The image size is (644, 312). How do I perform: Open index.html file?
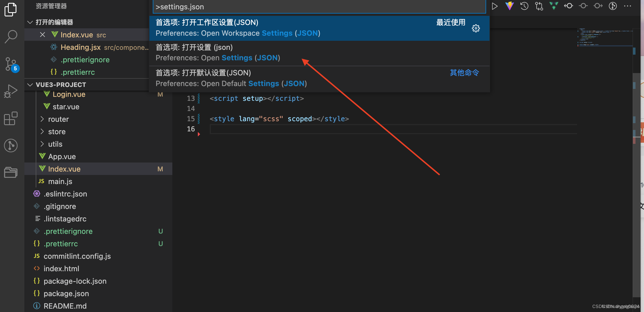point(98,268)
